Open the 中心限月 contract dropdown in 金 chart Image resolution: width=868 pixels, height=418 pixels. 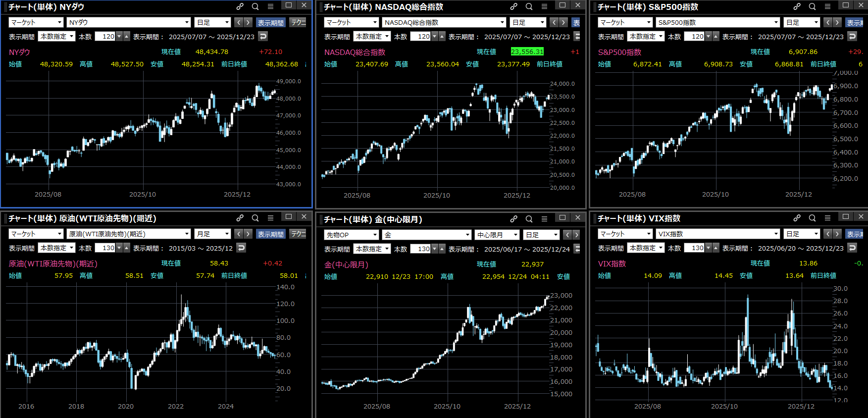click(x=497, y=235)
